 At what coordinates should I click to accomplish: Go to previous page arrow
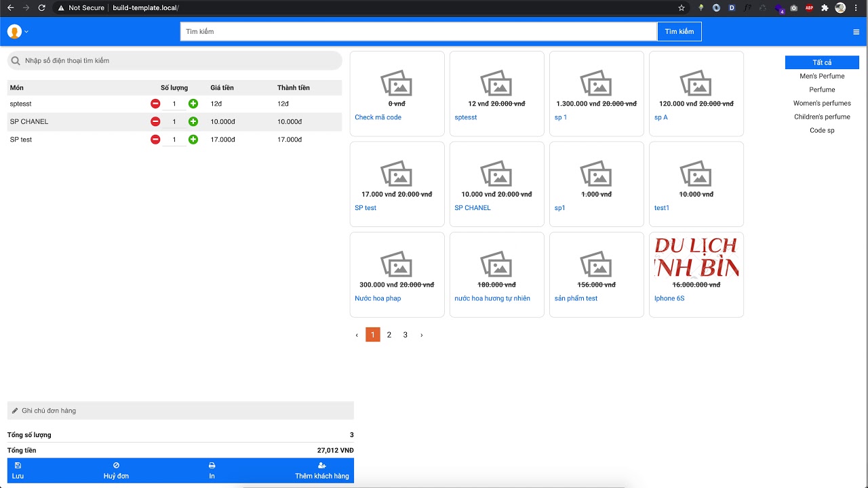pyautogui.click(x=357, y=335)
